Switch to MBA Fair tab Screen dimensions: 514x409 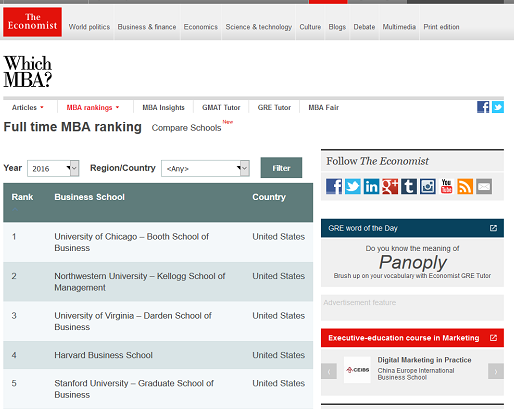[323, 107]
